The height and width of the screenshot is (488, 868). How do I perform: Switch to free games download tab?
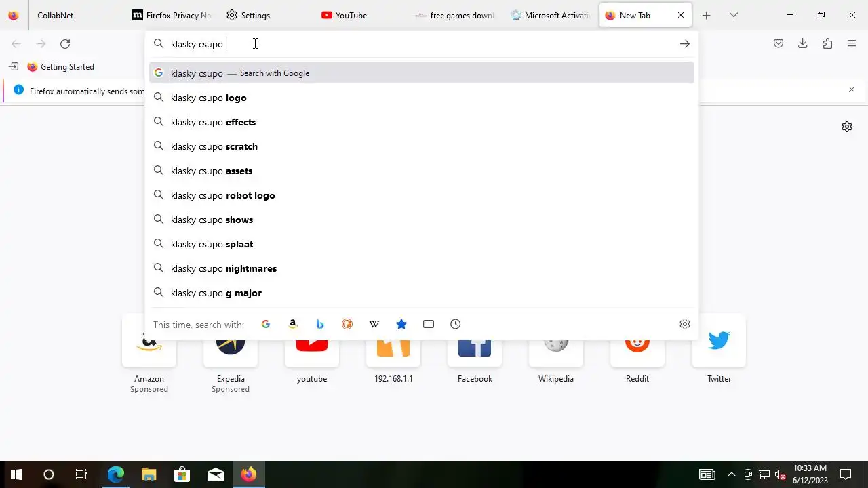coord(454,15)
